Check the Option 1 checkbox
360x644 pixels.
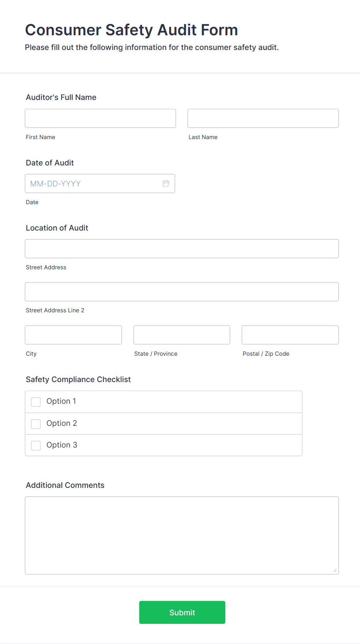point(36,402)
